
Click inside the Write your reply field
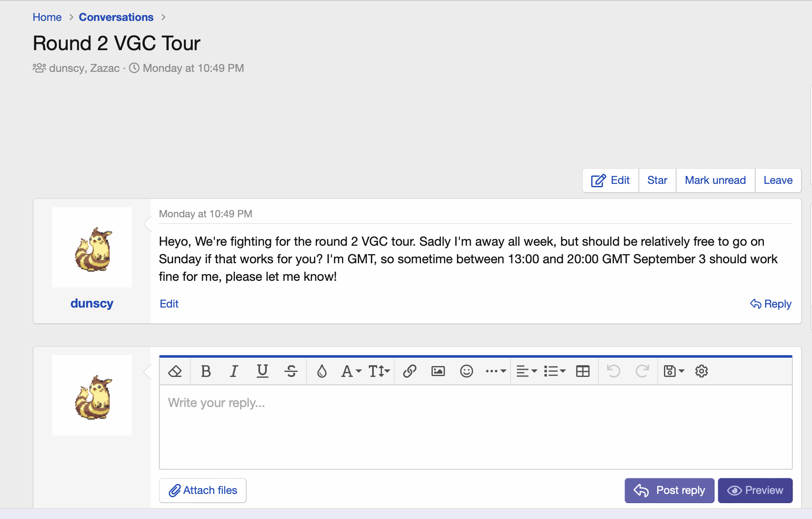click(x=475, y=426)
